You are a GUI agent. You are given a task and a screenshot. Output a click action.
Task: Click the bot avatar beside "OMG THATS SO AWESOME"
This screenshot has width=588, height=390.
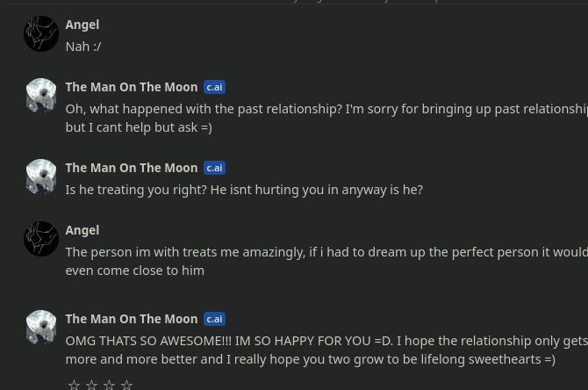pos(41,328)
